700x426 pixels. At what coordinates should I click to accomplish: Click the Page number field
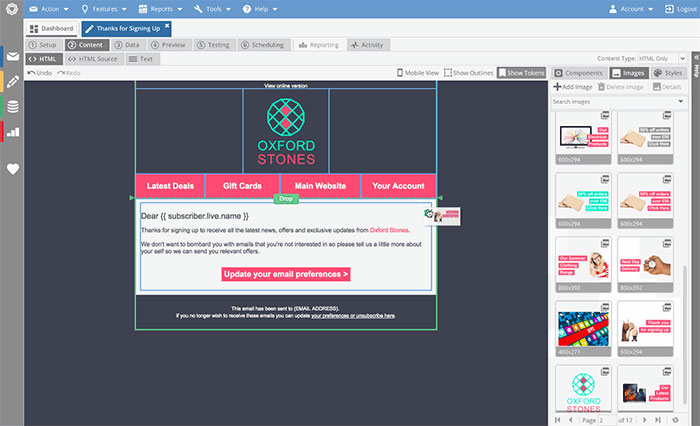point(607,420)
